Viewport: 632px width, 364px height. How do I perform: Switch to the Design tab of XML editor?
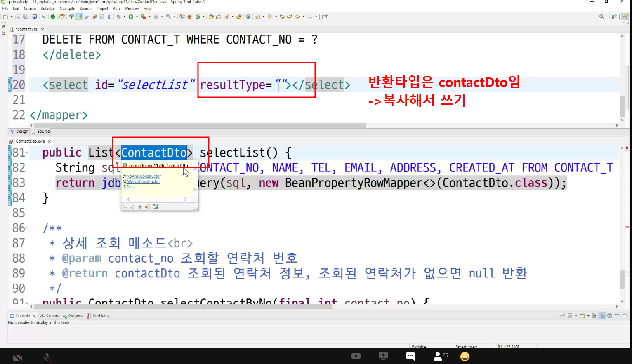pos(19,132)
